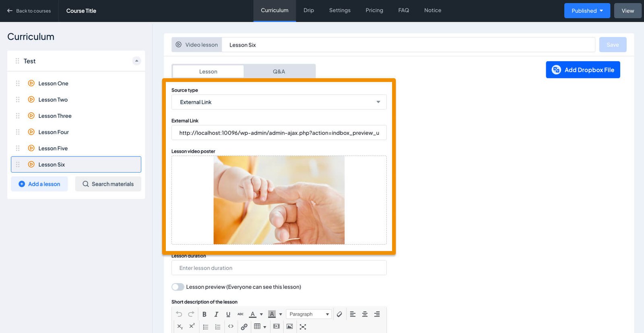Click the External Link URL field

pyautogui.click(x=279, y=133)
